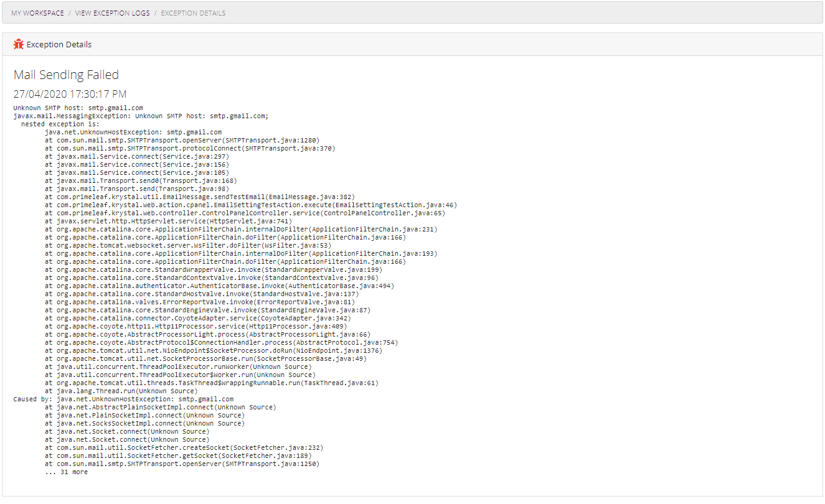This screenshot has height=504, width=825.
Task: Select the EXCEPTION DETAILS breadcrumb item
Action: [192, 12]
